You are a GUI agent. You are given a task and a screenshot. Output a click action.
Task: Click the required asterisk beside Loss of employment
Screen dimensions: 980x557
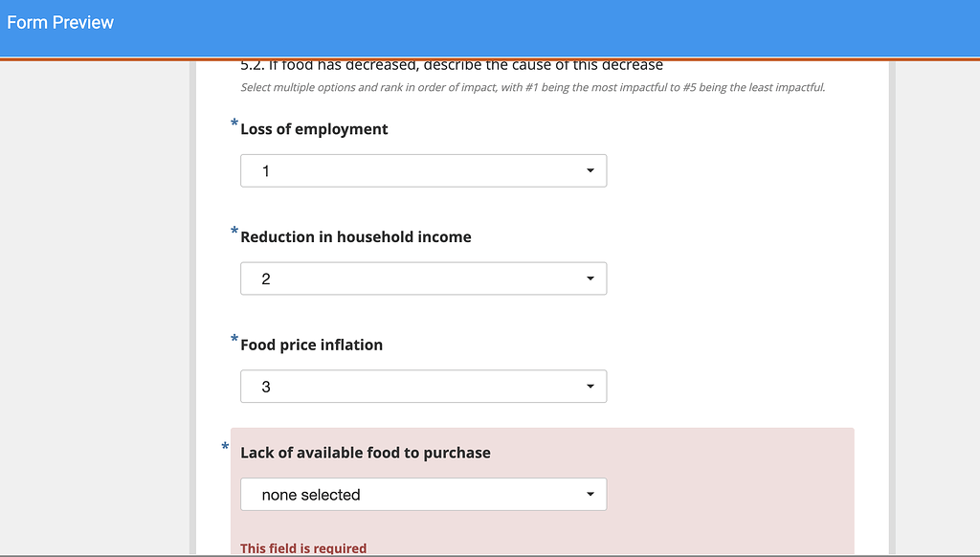pyautogui.click(x=233, y=123)
